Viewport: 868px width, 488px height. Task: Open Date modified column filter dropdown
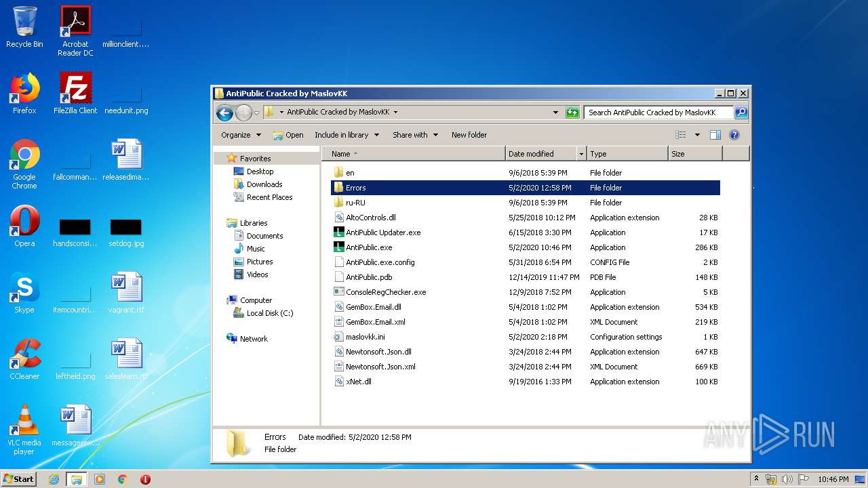coord(581,155)
